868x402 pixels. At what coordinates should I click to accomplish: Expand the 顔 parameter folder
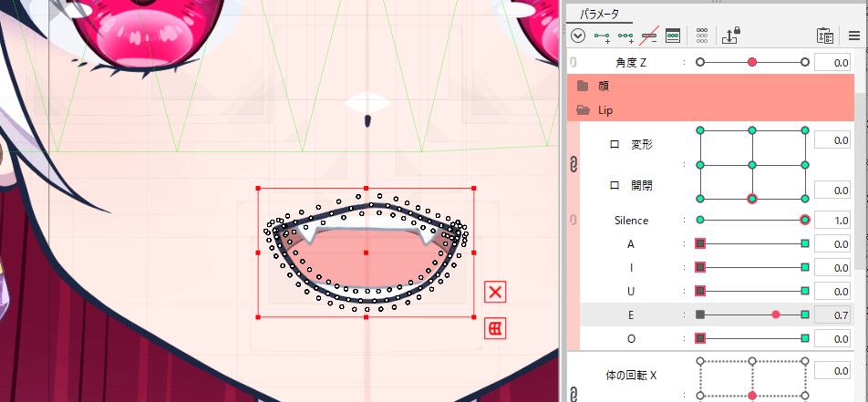pyautogui.click(x=581, y=87)
